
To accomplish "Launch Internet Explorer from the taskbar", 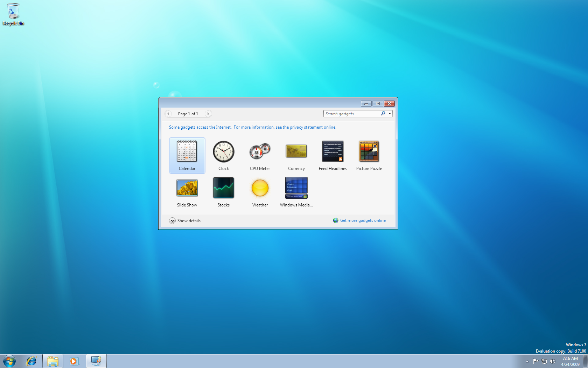I will coord(31,361).
